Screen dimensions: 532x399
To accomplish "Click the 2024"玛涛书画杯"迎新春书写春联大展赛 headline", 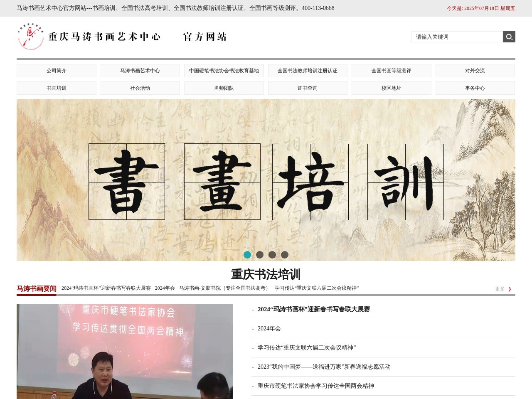I will pos(314,309).
